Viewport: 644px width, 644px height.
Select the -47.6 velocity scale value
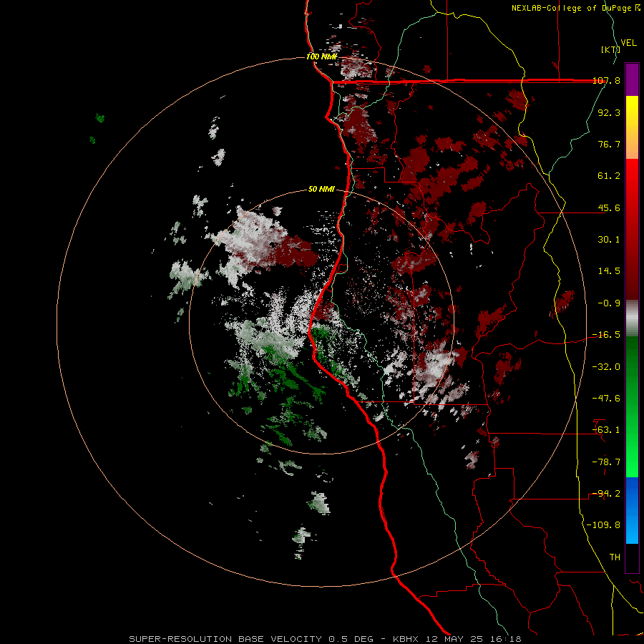606,399
